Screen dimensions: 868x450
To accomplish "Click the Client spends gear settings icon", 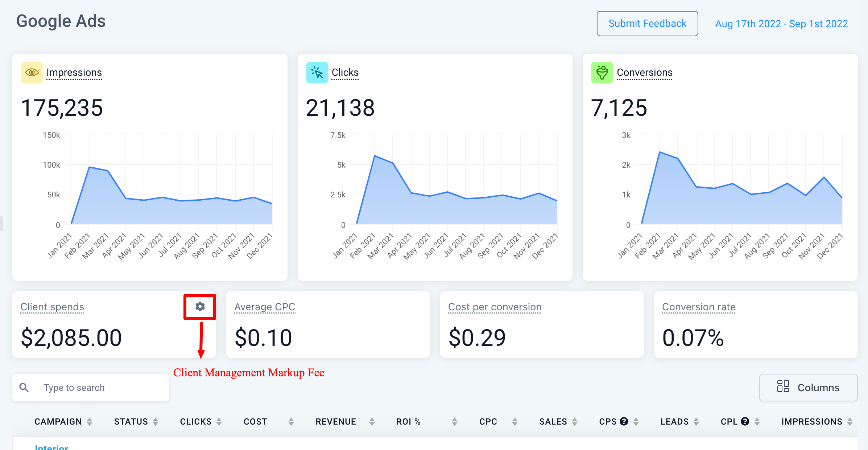I will (x=200, y=307).
